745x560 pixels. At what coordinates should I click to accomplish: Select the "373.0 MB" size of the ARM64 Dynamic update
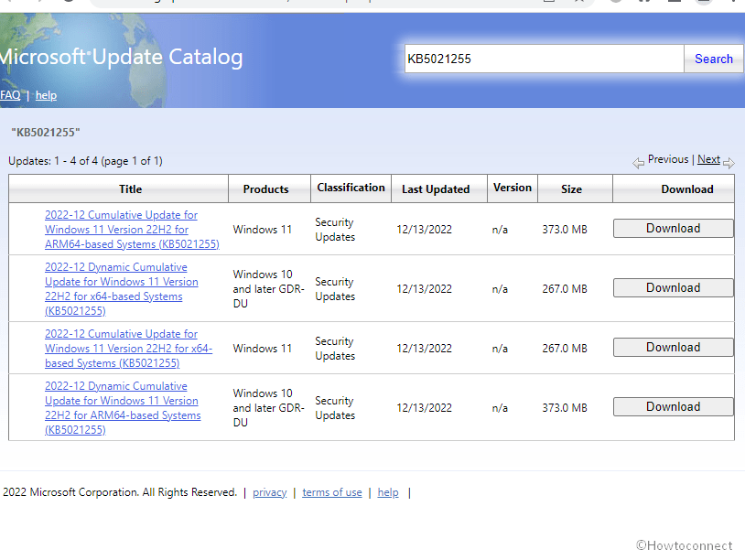565,407
